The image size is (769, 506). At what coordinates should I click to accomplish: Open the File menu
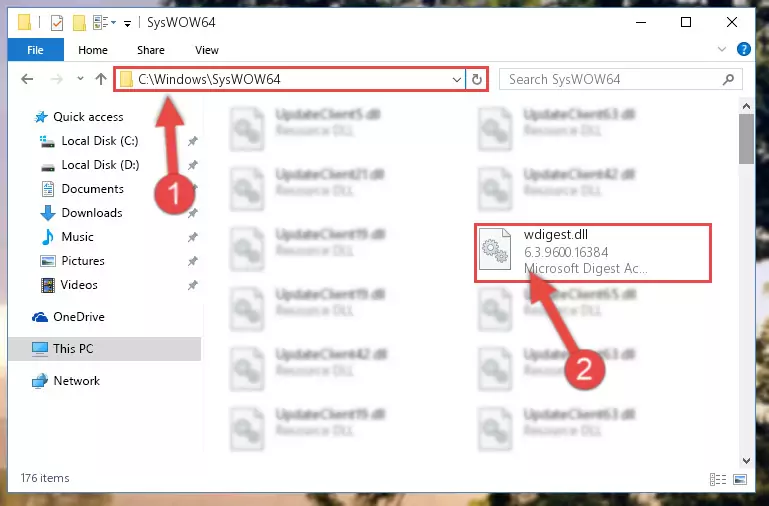35,50
